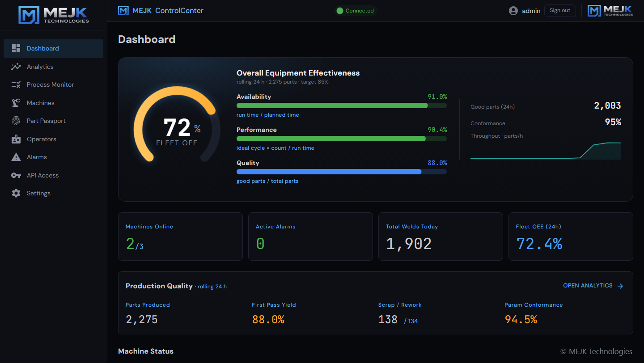Viewport: 644px width, 363px height.
Task: Click the Settings gear icon
Action: pos(16,193)
